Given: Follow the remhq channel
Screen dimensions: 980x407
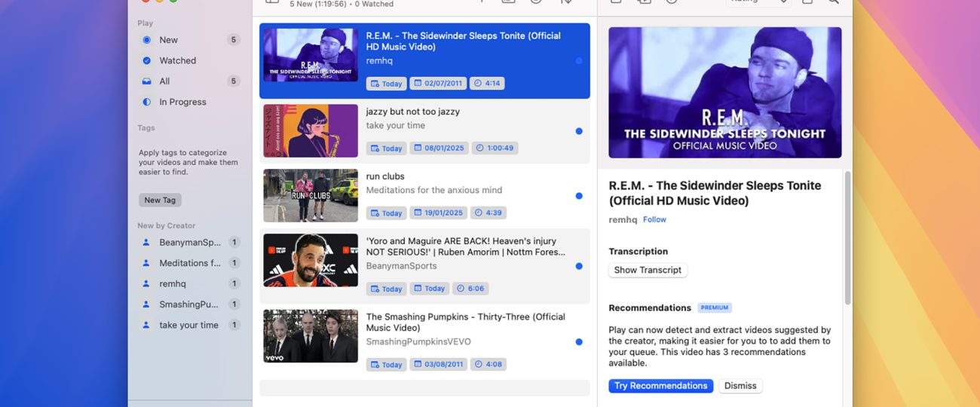Looking at the screenshot, I should click(x=654, y=220).
